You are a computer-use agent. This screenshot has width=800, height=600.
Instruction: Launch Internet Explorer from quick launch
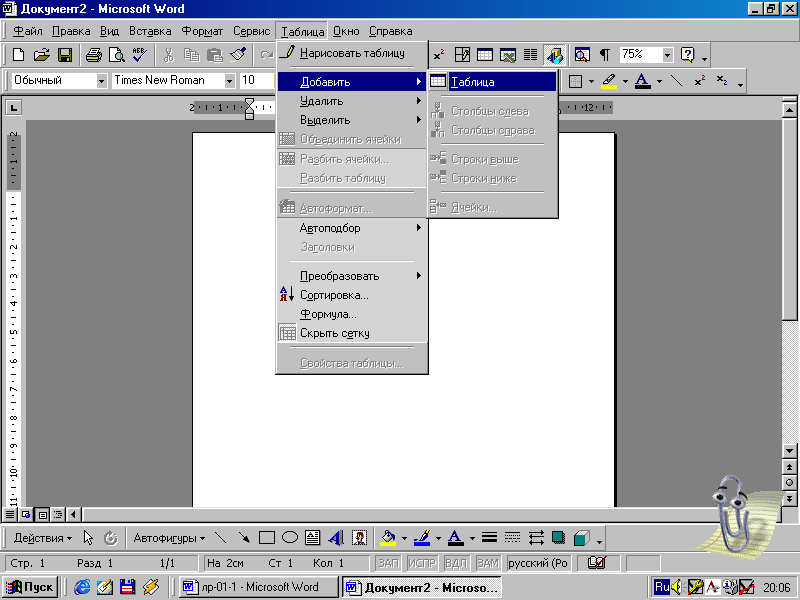coord(82,587)
